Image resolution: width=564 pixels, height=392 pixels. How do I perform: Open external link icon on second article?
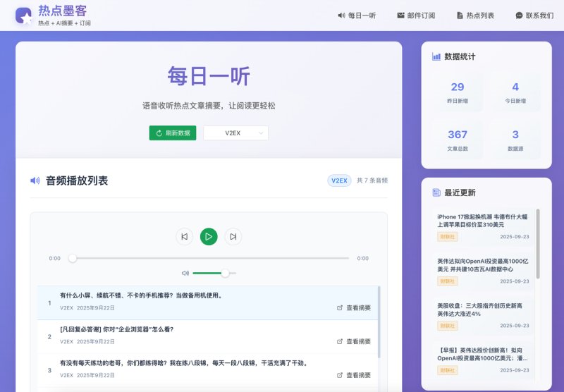[340, 342]
